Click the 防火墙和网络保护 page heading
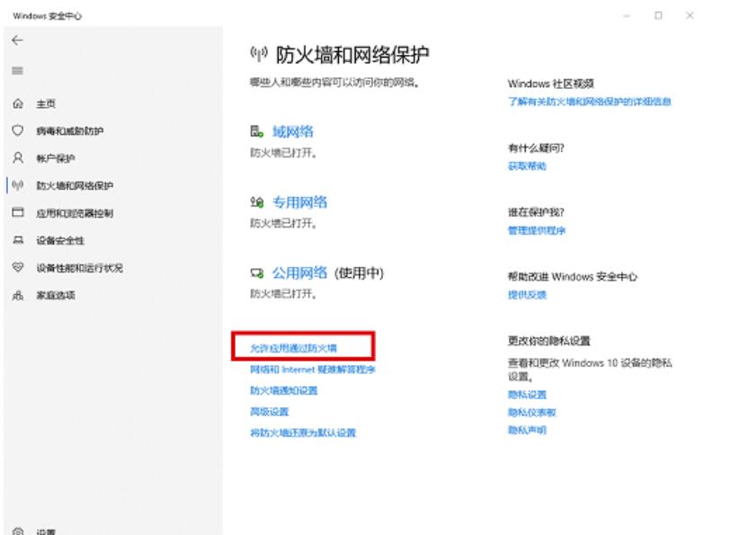This screenshot has height=535, width=756. tap(352, 55)
